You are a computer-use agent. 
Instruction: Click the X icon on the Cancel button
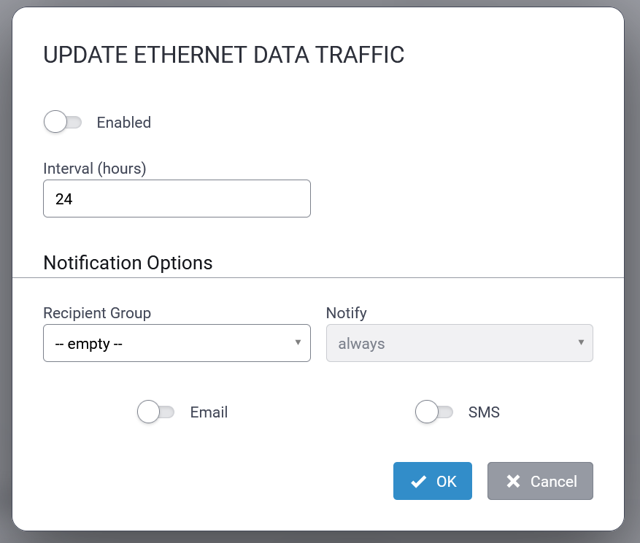point(513,481)
